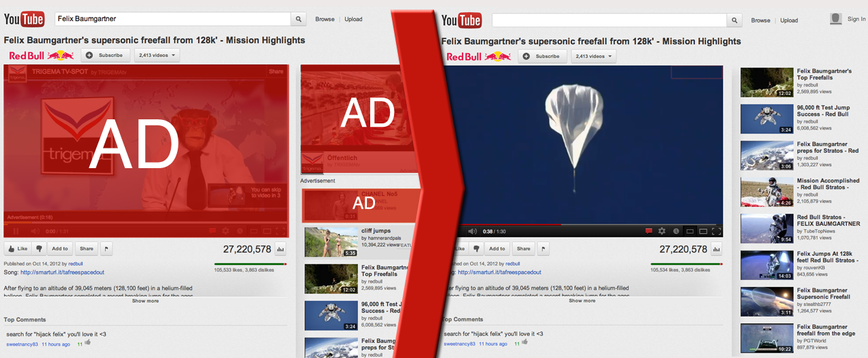Open Upload on the page with Sign In

[x=789, y=20]
